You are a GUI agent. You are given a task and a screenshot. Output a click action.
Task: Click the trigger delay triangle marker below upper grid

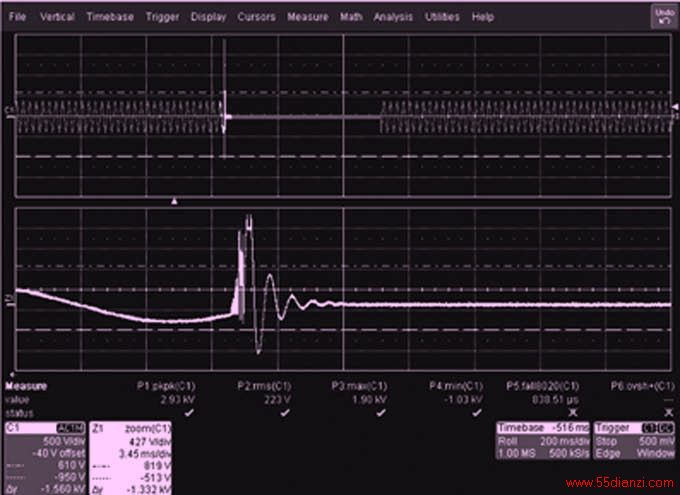174,201
